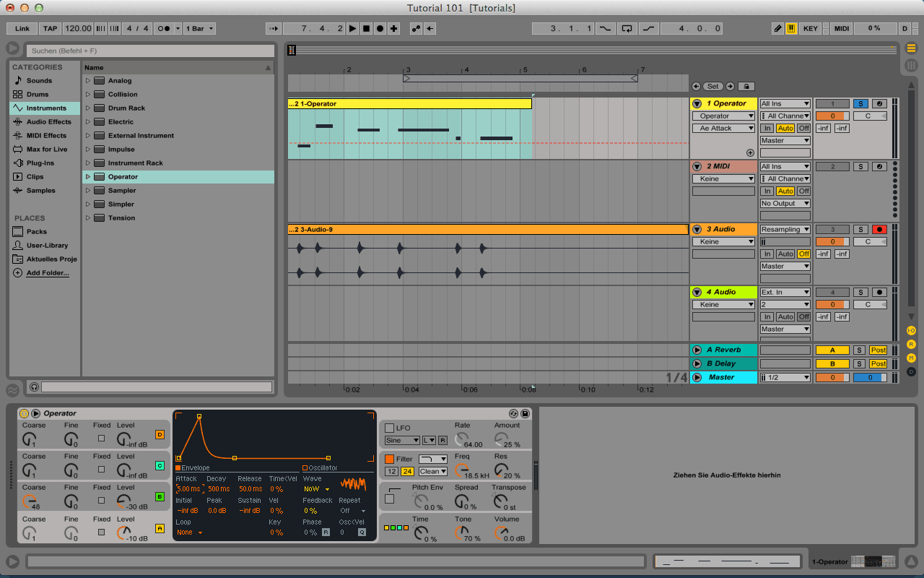Click the Packs icon under Places

pos(17,231)
